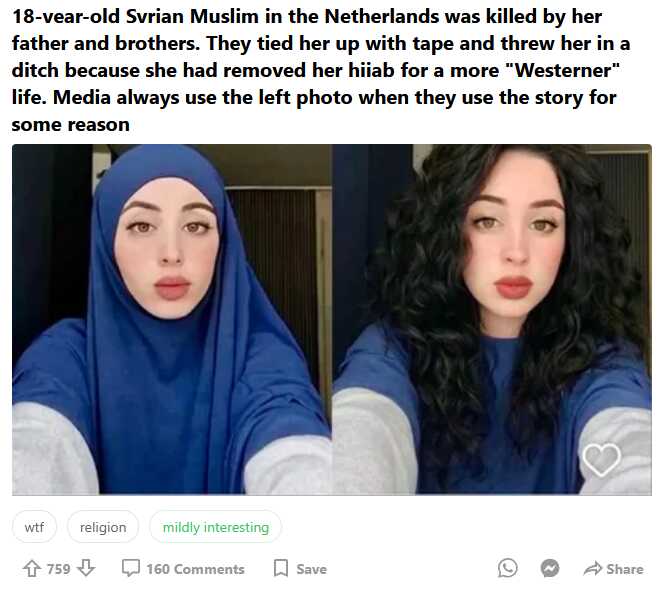Downvote the post with the down arrow
663x594 pixels.
[86, 569]
